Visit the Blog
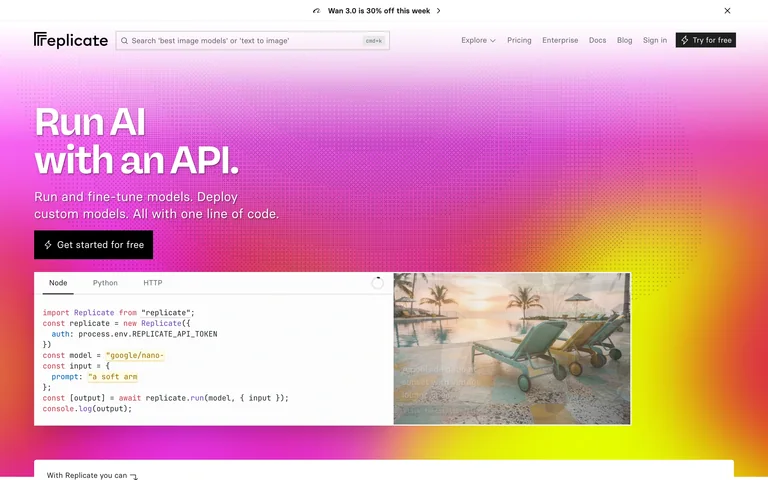This screenshot has width=768, height=480. (x=624, y=40)
